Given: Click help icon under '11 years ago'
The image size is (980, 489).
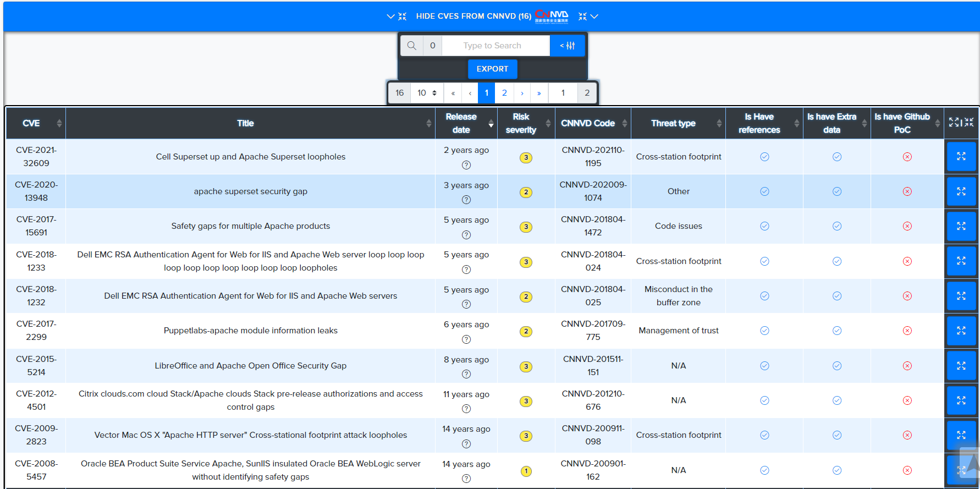Looking at the screenshot, I should click(466, 409).
